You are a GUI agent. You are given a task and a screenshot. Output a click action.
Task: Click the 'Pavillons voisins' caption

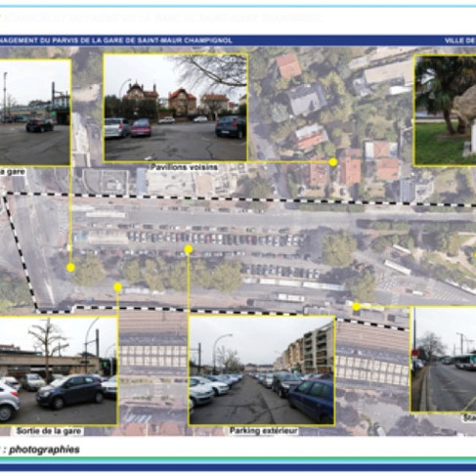[x=184, y=167]
